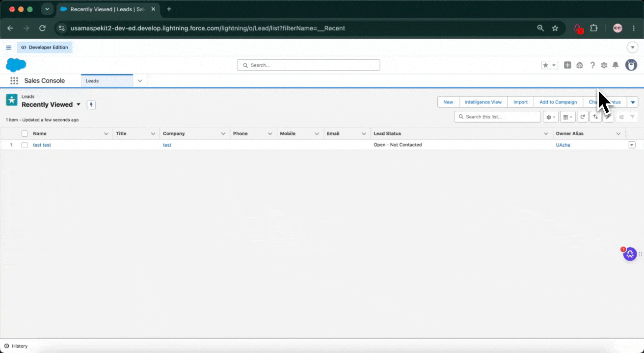Open the user profile avatar
Image resolution: width=644 pixels, height=353 pixels.
tap(631, 65)
